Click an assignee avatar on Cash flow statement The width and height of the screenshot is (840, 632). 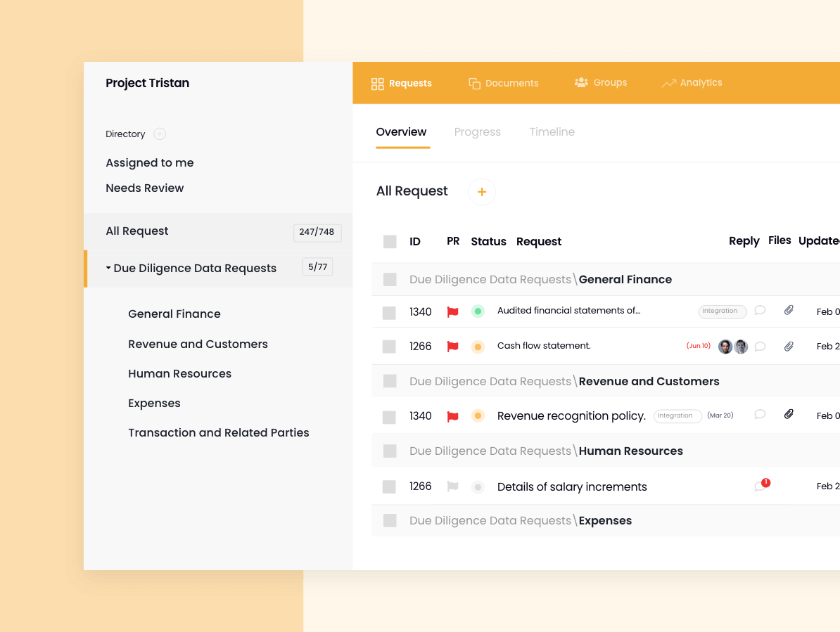click(x=725, y=346)
